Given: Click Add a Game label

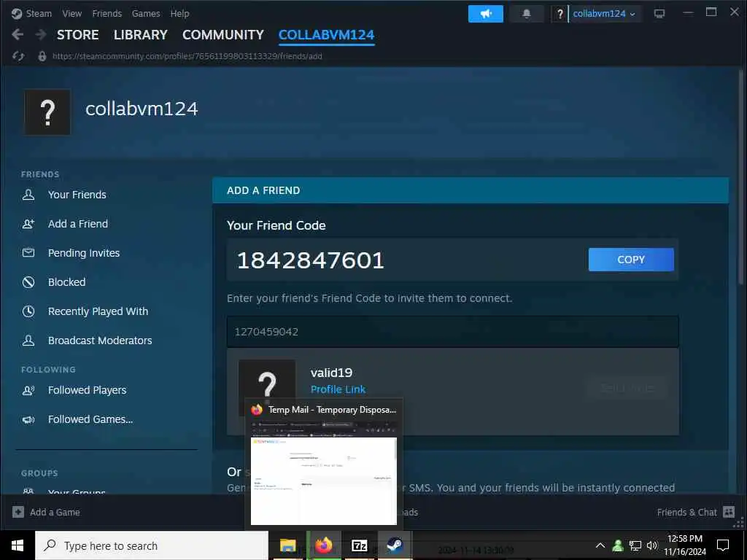Looking at the screenshot, I should (x=55, y=513).
